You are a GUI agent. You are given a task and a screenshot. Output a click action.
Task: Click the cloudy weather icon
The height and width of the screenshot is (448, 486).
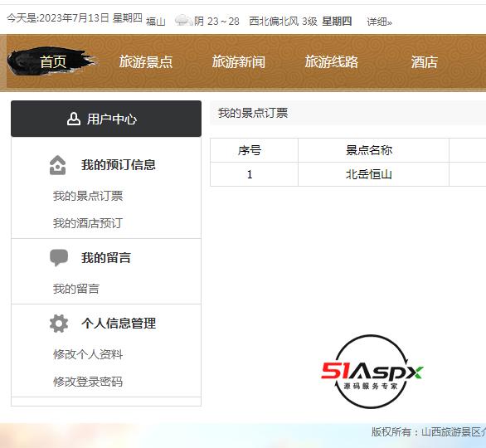point(184,21)
